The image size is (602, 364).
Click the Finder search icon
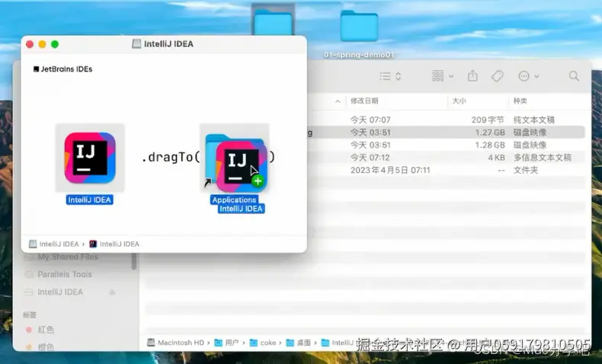pos(574,76)
